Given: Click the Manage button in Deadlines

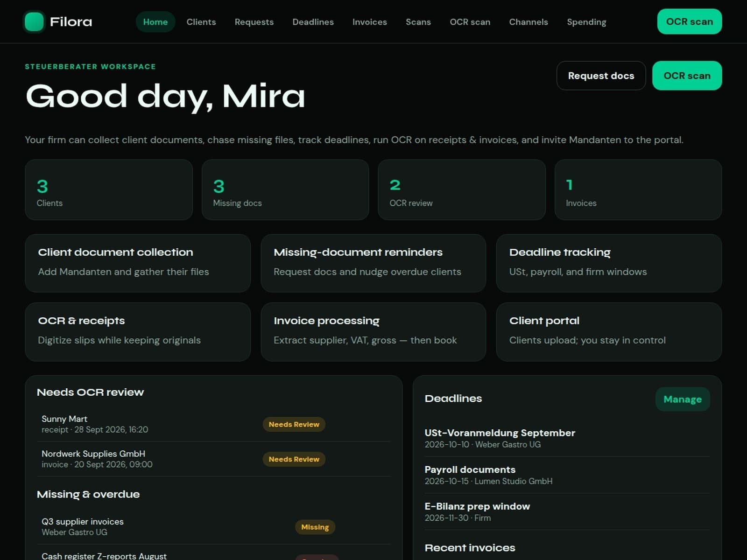Looking at the screenshot, I should coord(683,399).
